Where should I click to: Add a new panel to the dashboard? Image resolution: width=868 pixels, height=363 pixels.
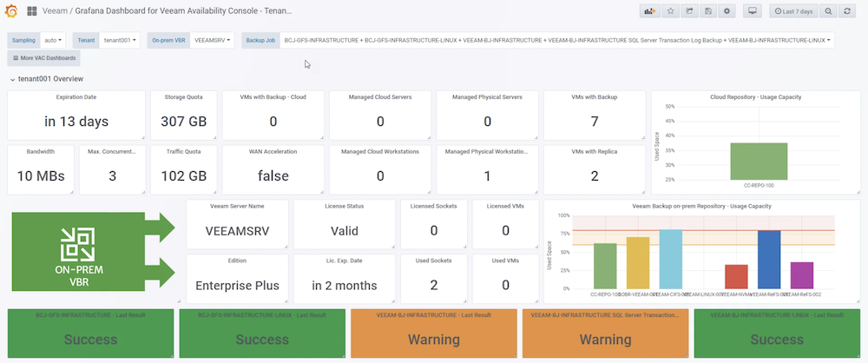pos(649,11)
